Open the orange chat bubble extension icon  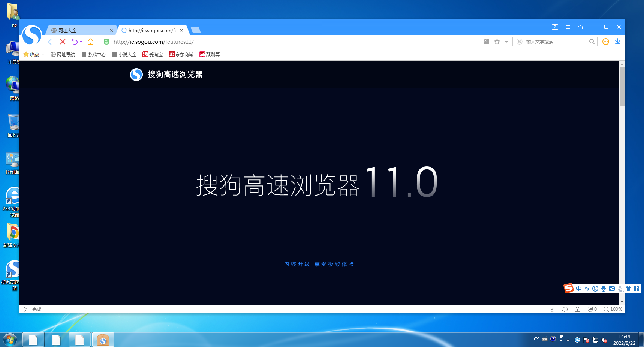606,42
